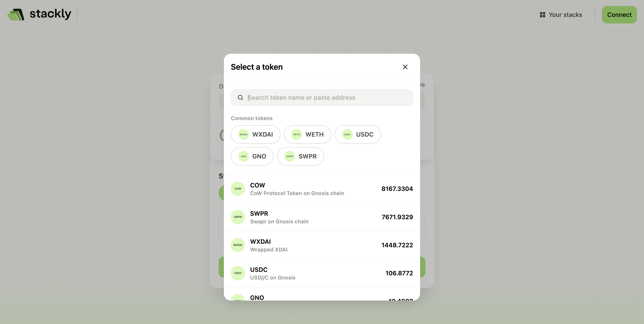
Task: Choose Wrapped XDAI token row
Action: (322, 245)
